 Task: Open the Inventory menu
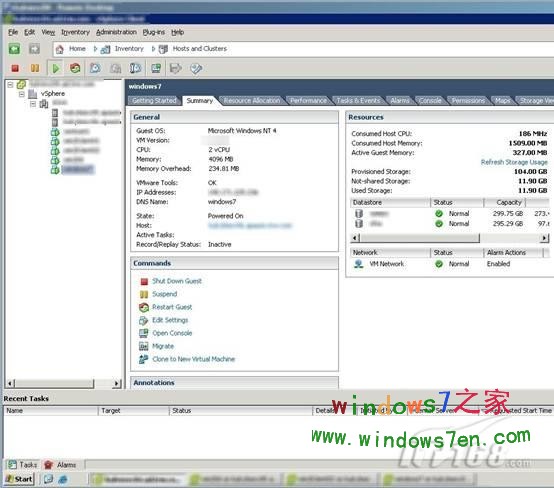(76, 32)
